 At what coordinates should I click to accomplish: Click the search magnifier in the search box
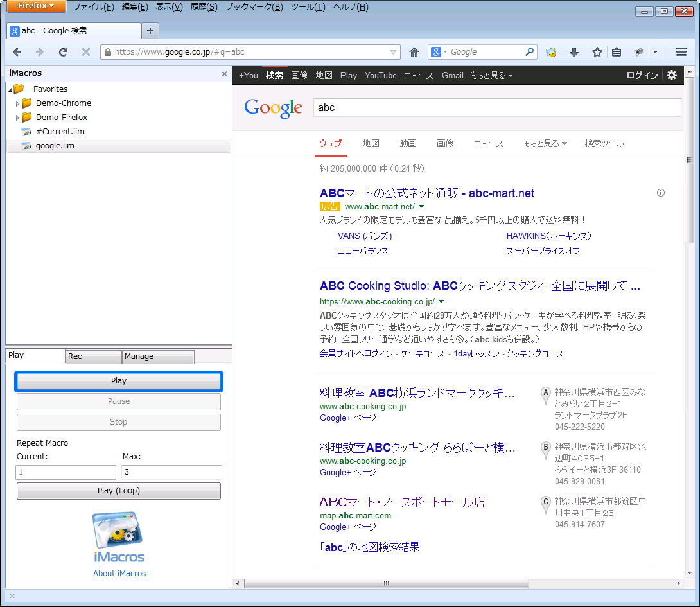click(x=529, y=52)
